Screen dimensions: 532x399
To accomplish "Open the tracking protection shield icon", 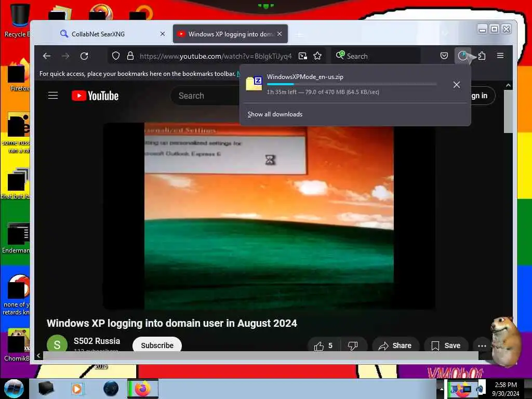I will point(116,56).
